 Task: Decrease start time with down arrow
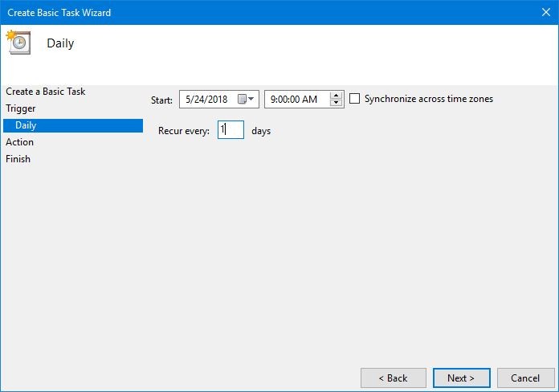337,104
